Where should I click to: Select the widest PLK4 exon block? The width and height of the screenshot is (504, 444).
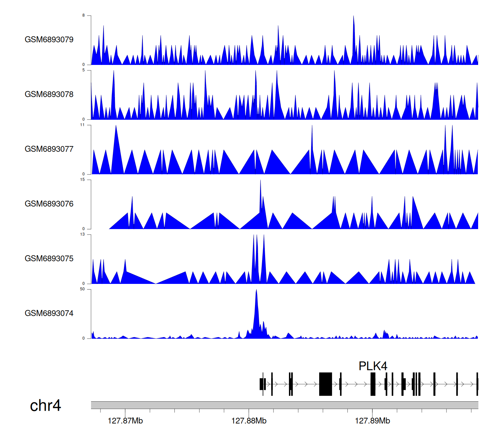click(x=325, y=384)
